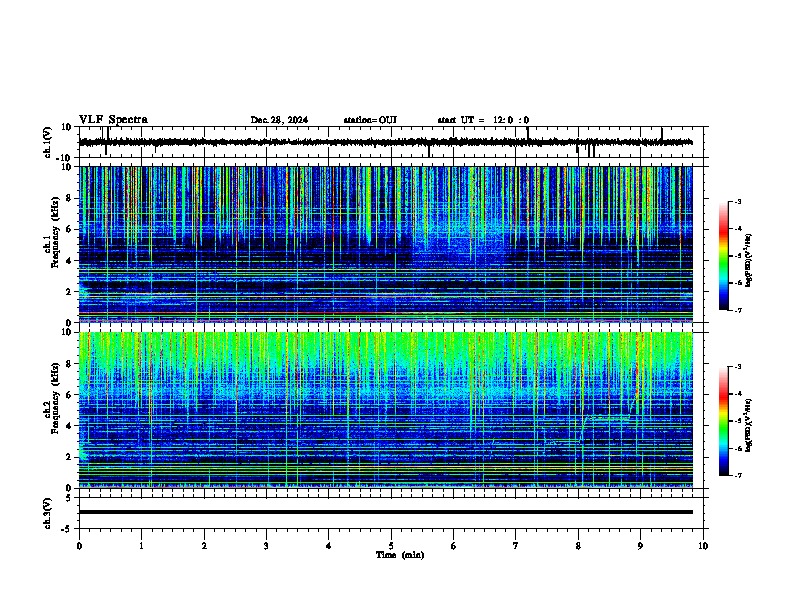
Task: Click the "-3" label on ch.2 color bar
Action: click(737, 367)
